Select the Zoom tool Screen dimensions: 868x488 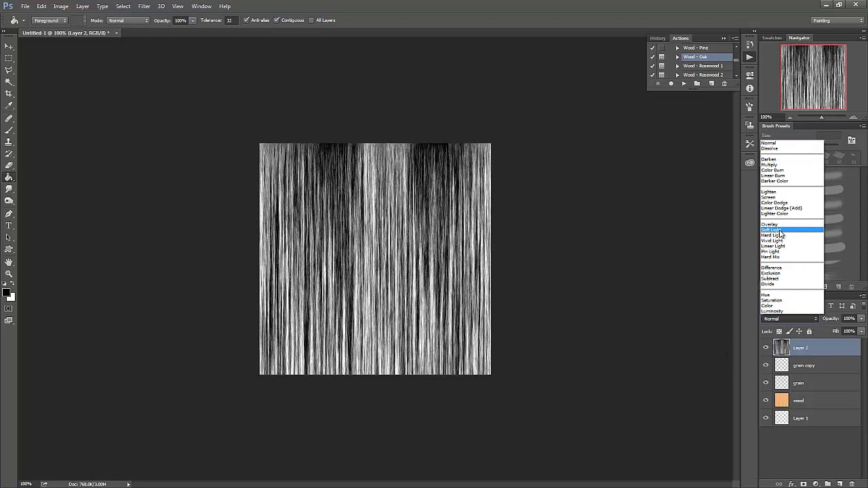click(9, 274)
